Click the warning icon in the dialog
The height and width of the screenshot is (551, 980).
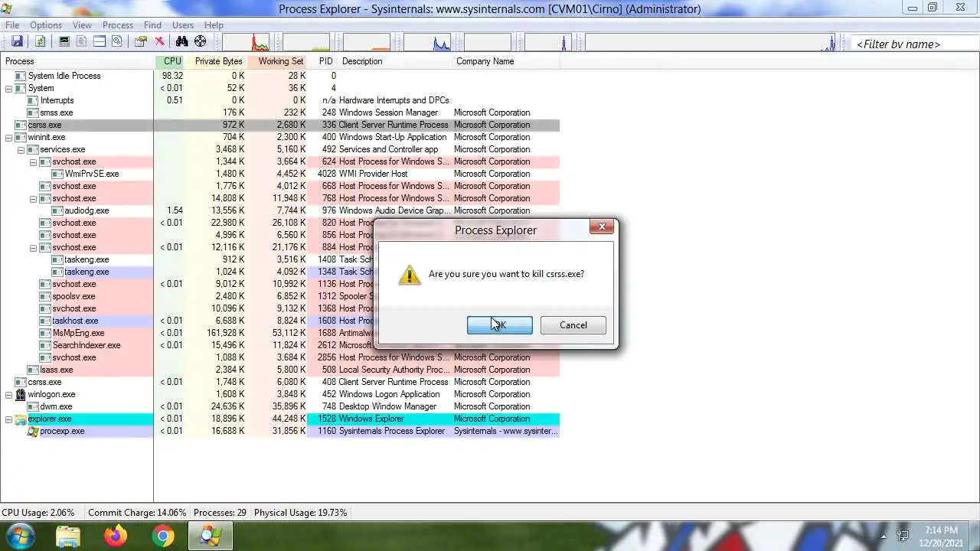tap(410, 275)
